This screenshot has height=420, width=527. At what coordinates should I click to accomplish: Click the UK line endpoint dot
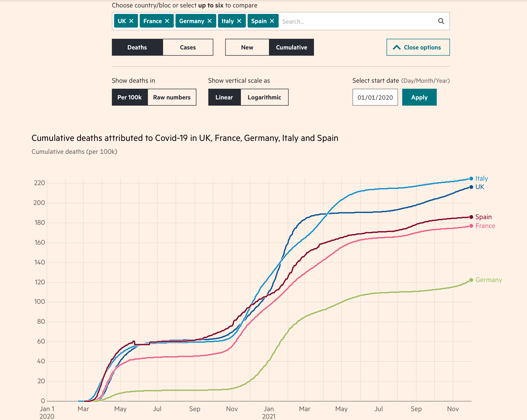[x=471, y=187]
